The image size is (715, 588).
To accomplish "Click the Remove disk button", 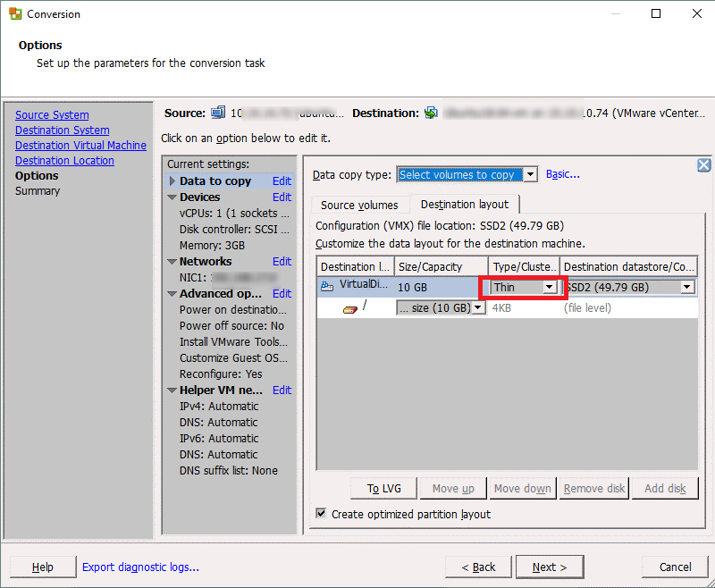I will (594, 489).
